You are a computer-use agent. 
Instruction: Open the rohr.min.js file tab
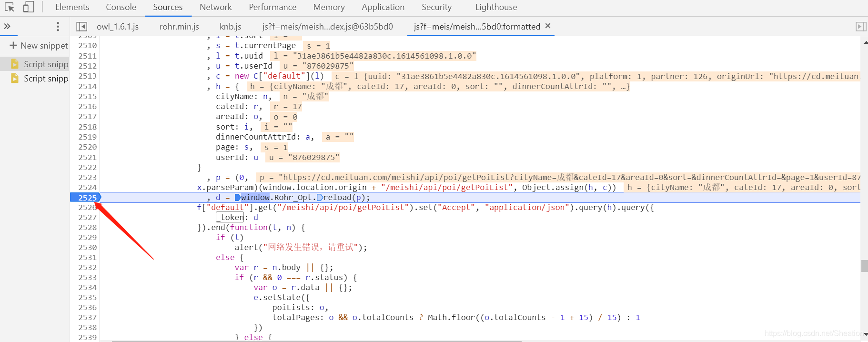click(x=179, y=27)
